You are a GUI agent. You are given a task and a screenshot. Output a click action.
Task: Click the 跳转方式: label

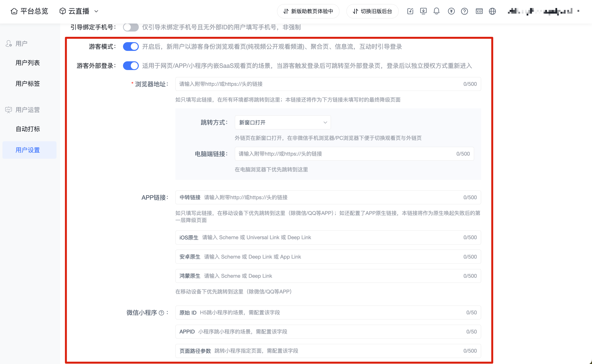click(214, 122)
